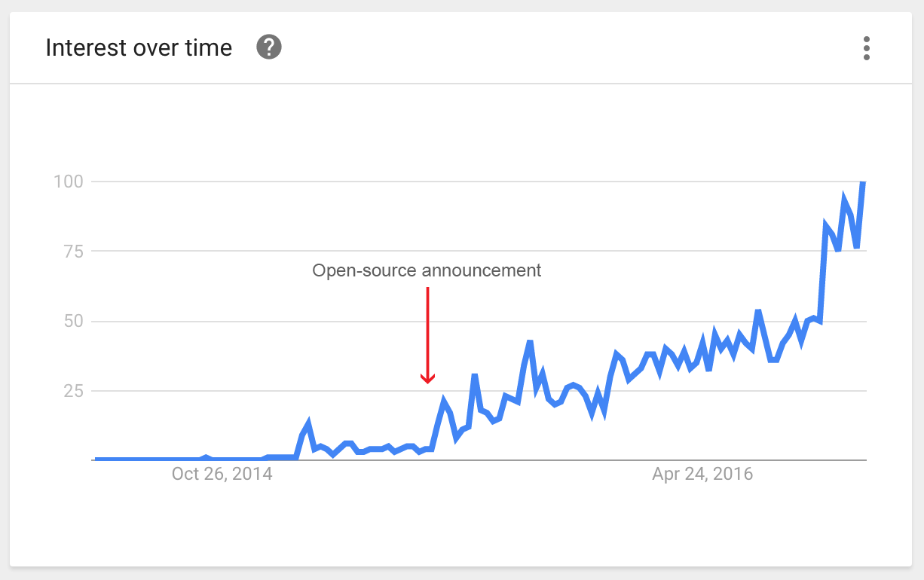Select the Oct 26, 2014 date label
The width and height of the screenshot is (924, 580).
[x=222, y=475]
